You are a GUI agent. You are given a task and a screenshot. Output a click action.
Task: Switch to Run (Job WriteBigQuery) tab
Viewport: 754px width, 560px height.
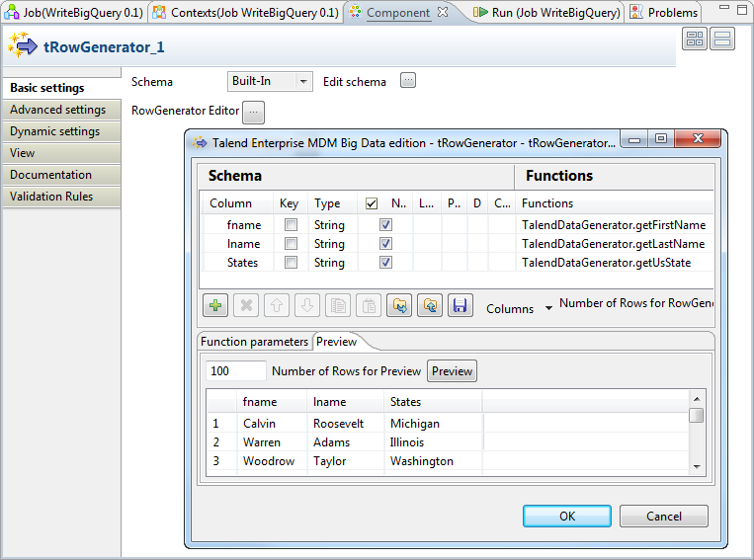click(x=546, y=12)
